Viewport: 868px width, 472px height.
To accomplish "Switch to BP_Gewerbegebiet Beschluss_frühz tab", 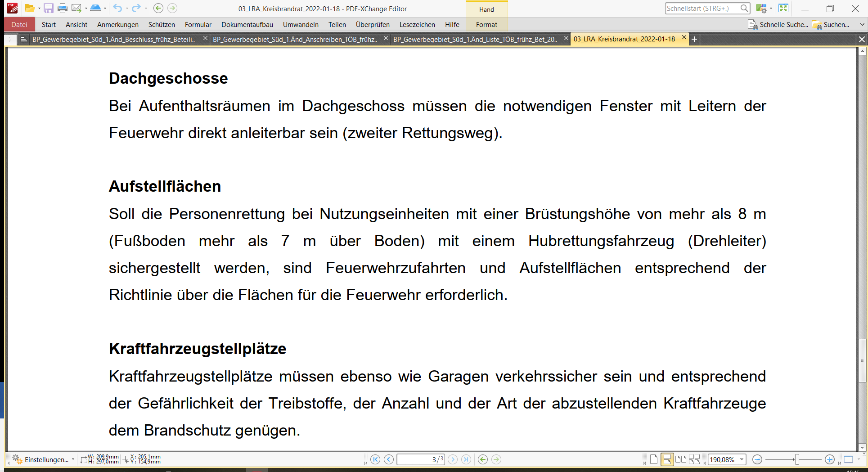I will (114, 40).
